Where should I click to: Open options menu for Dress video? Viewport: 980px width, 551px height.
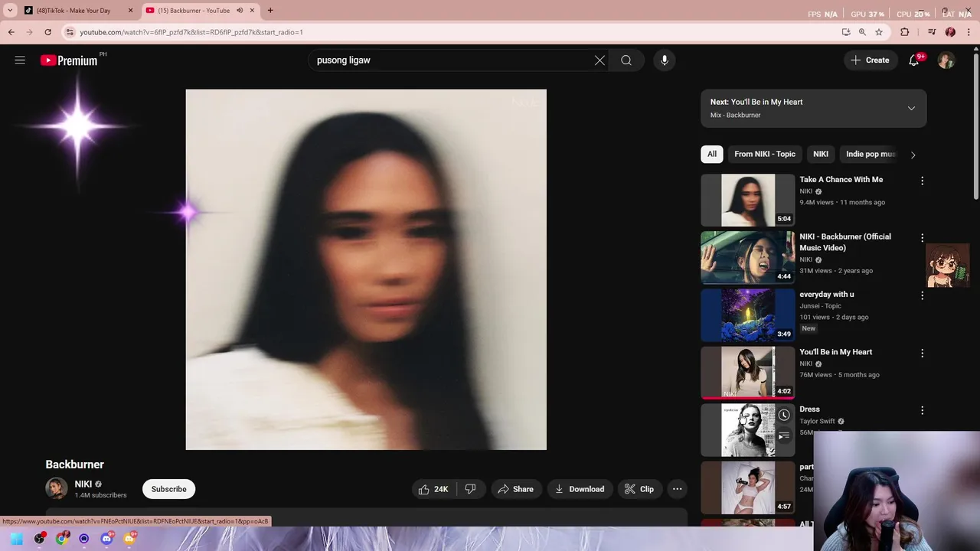(922, 410)
